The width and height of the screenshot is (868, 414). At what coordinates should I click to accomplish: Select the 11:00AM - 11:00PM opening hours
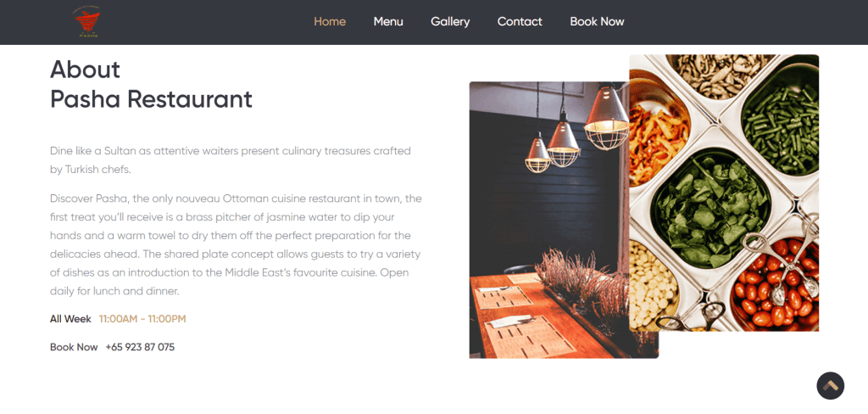point(142,319)
